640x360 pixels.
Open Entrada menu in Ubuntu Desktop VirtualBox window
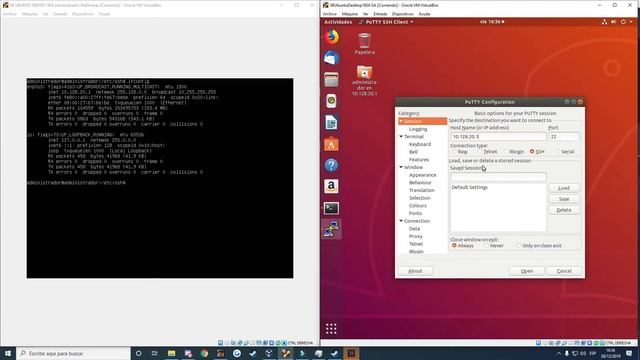(380, 14)
